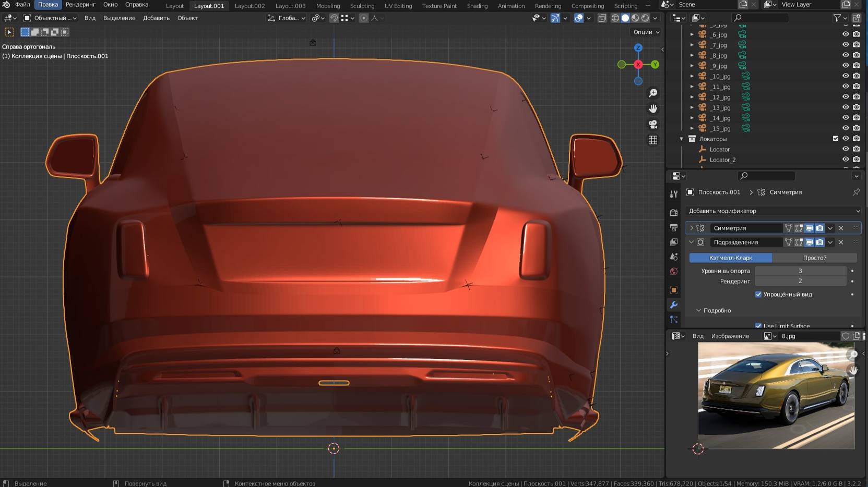Select the tweak select box tool icon
868x487 pixels.
[9, 32]
